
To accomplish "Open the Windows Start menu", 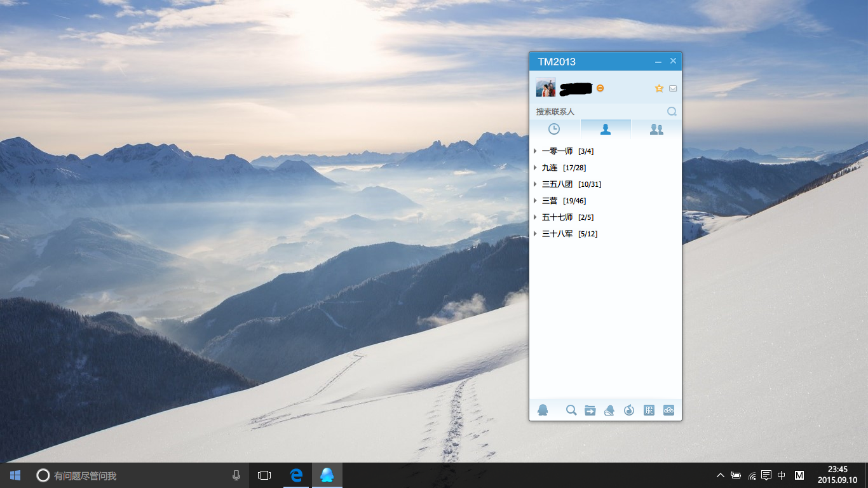I will [x=15, y=475].
